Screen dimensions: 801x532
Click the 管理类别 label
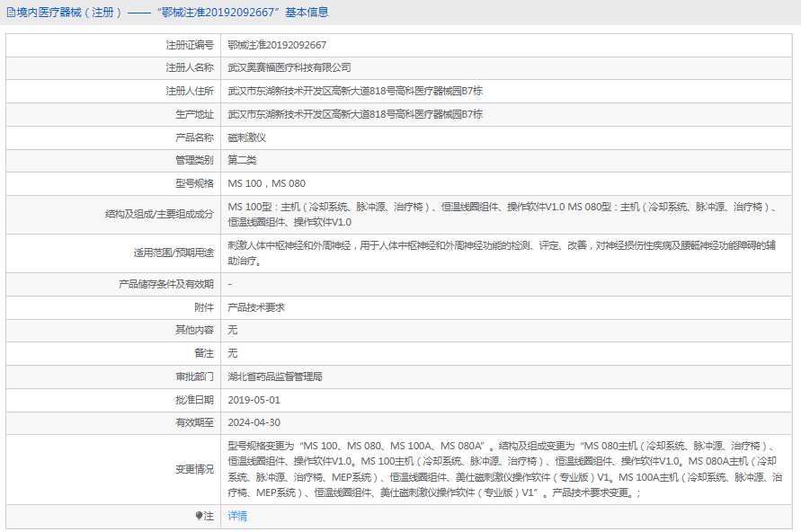tap(194, 160)
